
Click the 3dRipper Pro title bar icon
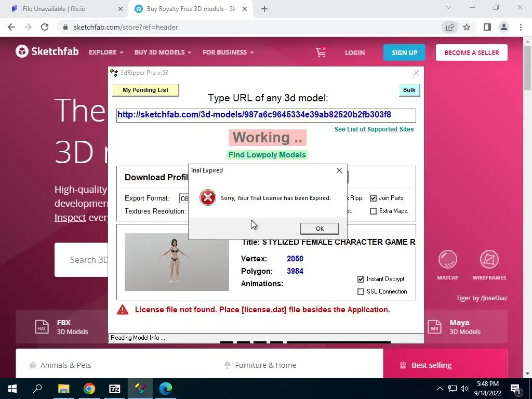coord(114,72)
